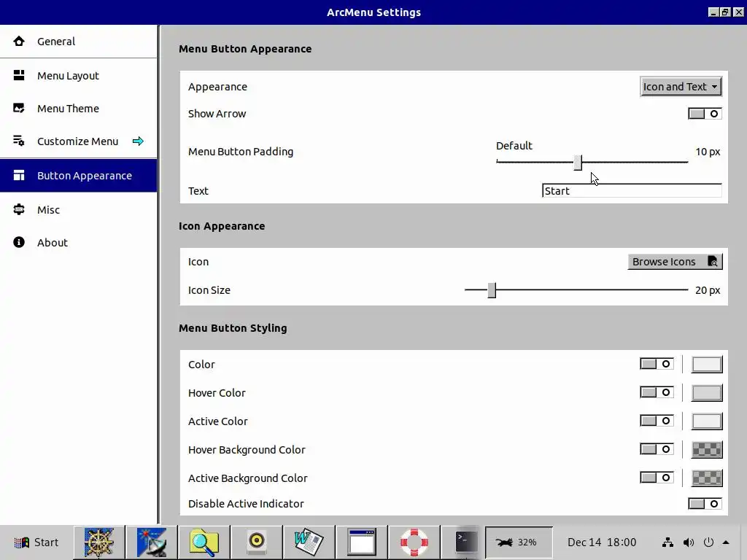Viewport: 747px width, 560px height.
Task: Toggle the Disable Active Indicator switch
Action: click(705, 504)
